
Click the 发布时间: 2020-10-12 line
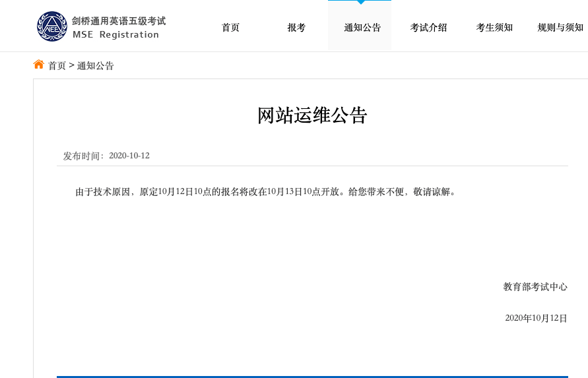tap(106, 156)
